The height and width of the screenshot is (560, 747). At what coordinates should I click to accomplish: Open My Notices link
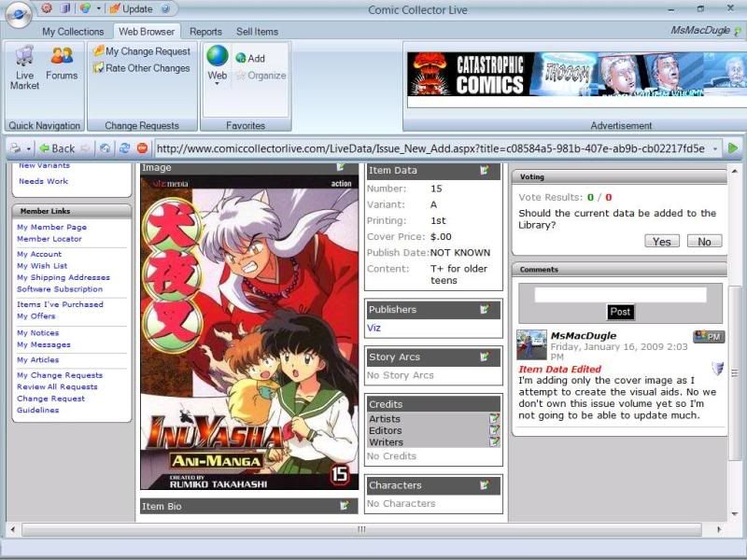(x=38, y=333)
